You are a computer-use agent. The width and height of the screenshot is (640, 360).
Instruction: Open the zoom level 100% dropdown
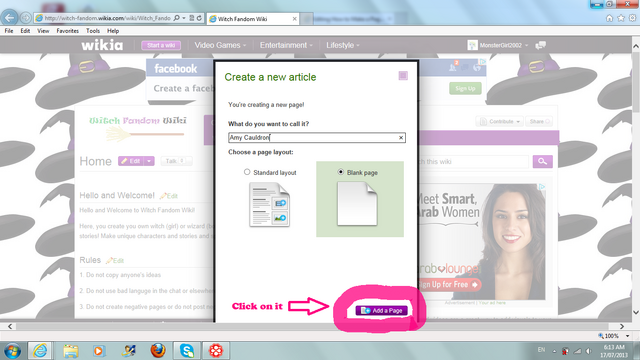[x=627, y=336]
